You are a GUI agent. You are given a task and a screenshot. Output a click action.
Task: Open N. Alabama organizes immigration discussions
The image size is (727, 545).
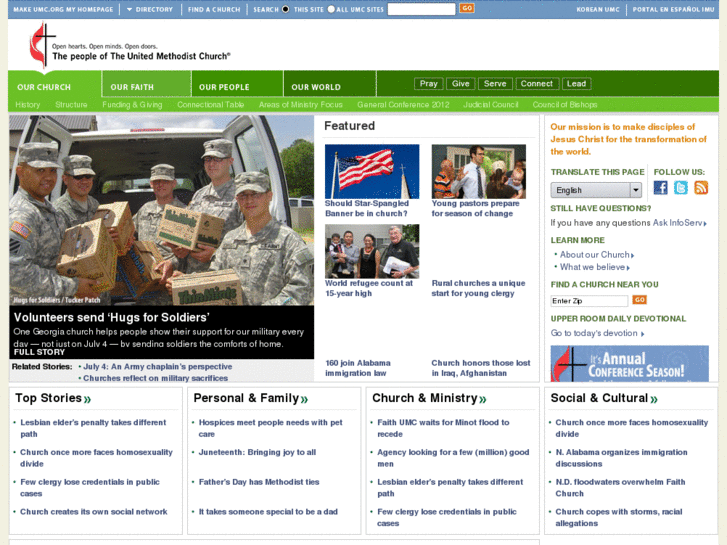click(621, 458)
